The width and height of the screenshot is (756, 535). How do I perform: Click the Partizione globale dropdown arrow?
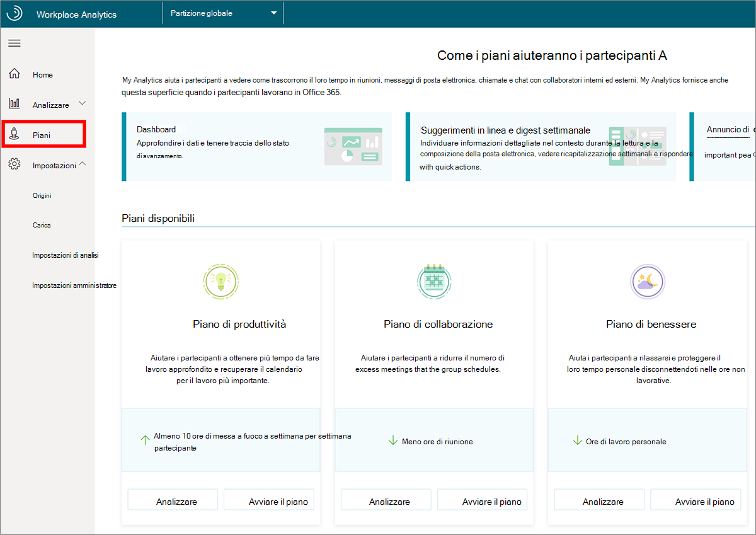tap(273, 13)
